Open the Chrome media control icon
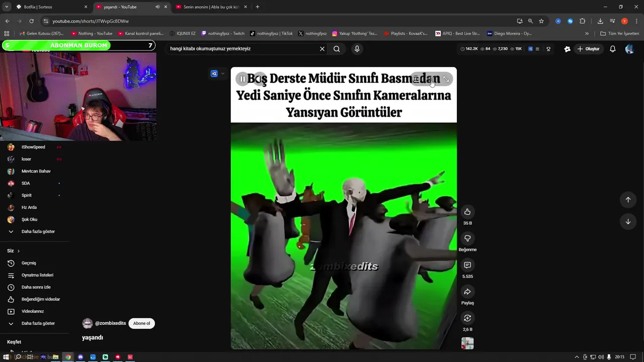Viewport: 644px width, 362px height. [612, 21]
